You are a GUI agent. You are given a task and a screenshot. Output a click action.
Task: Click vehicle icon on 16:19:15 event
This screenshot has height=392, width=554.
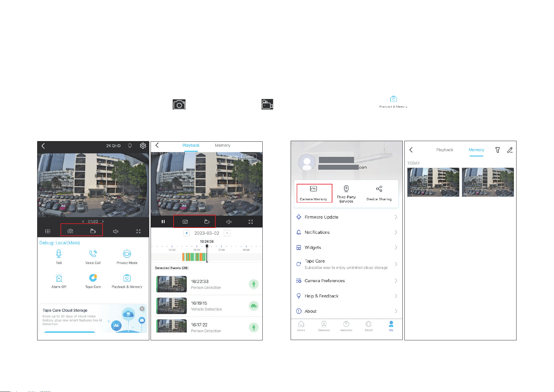click(x=253, y=306)
